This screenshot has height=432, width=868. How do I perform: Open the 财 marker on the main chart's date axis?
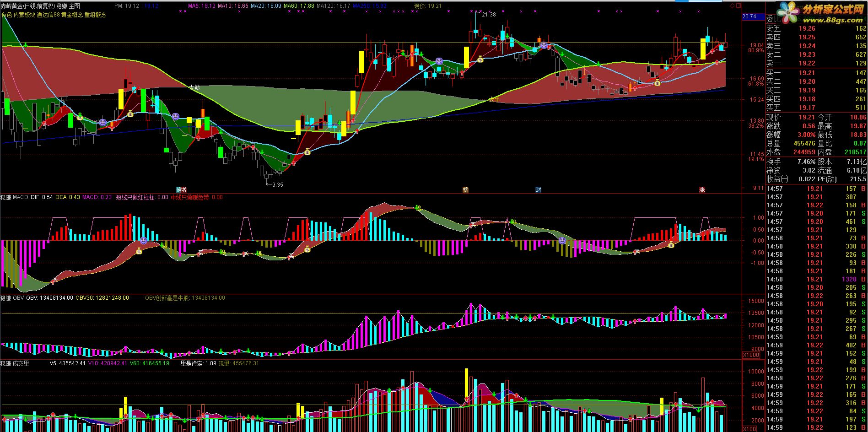point(538,189)
